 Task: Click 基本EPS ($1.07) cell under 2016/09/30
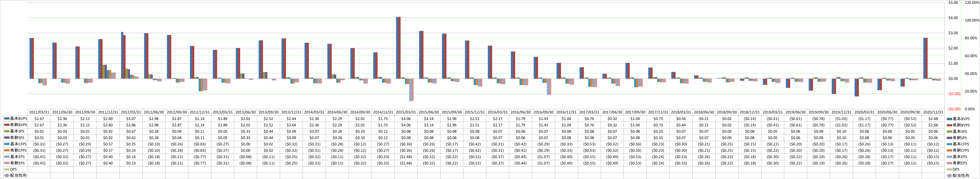pos(544,157)
